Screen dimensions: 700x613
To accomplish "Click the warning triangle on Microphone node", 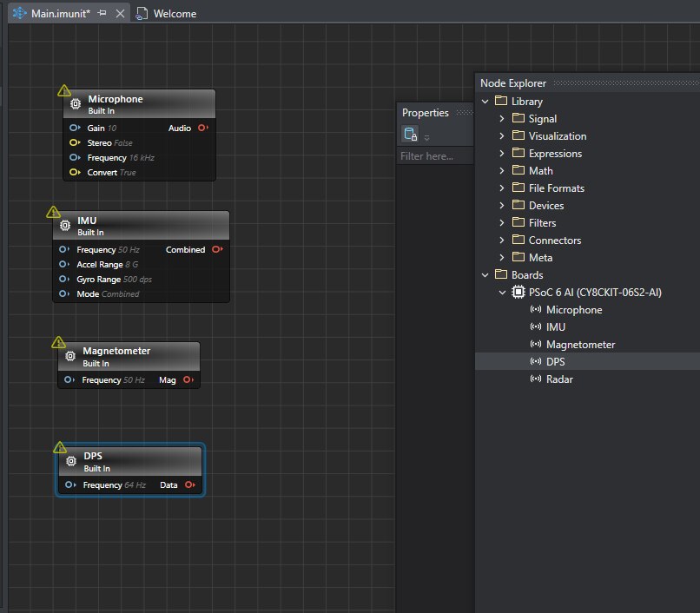I will [64, 90].
